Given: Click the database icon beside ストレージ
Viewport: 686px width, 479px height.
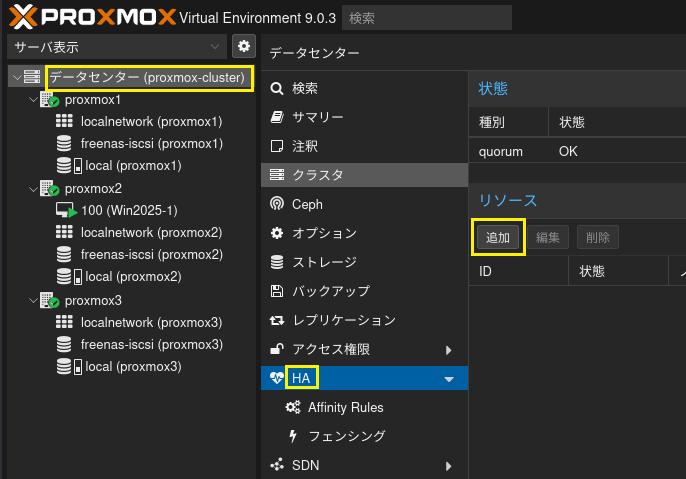Looking at the screenshot, I should [276, 262].
